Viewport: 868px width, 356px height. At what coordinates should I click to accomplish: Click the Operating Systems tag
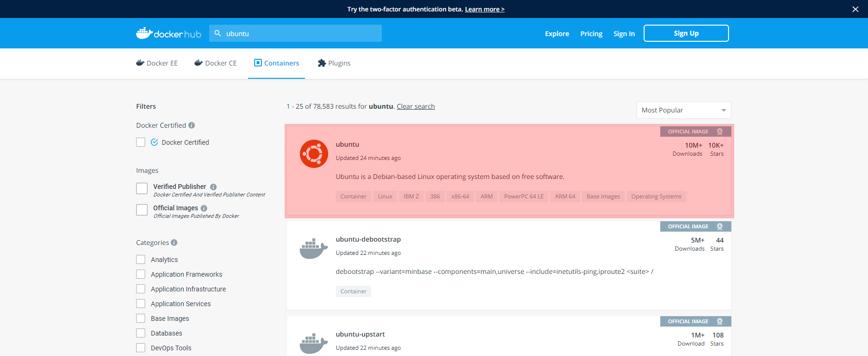point(656,197)
